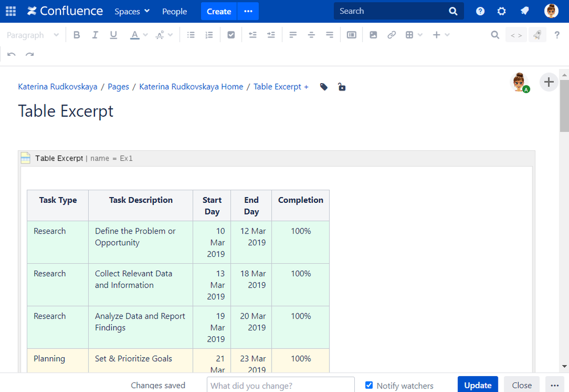The image size is (569, 392).
Task: Open the text color picker arrow
Action: click(145, 35)
